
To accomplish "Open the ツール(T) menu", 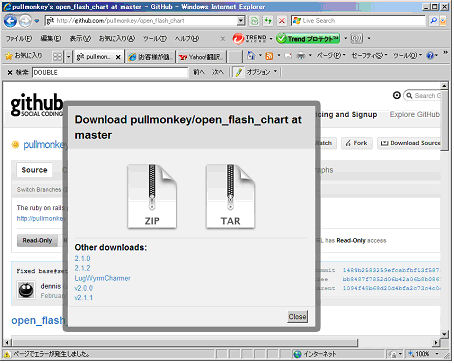I will [155, 39].
